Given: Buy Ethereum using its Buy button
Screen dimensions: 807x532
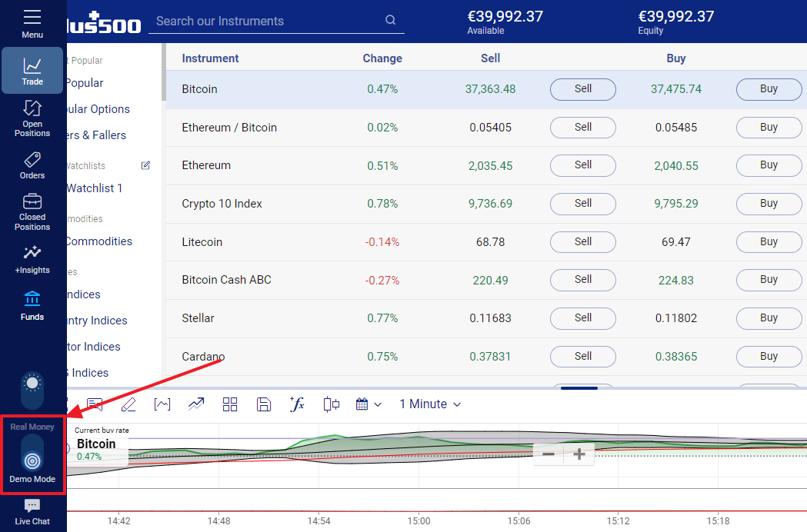Looking at the screenshot, I should click(x=768, y=165).
